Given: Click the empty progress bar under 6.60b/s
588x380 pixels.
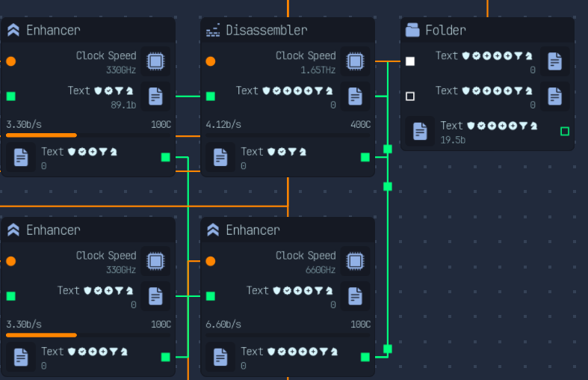Looking at the screenshot, I should [288, 335].
